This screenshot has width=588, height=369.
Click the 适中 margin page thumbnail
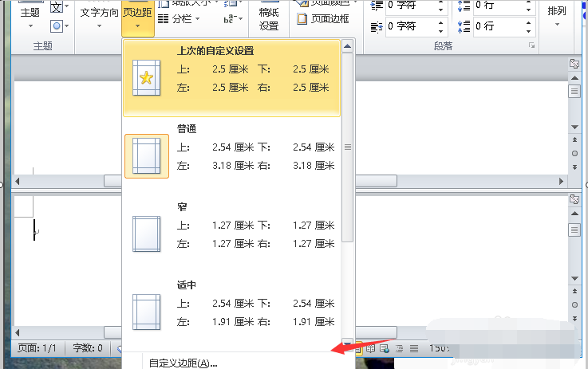(147, 312)
